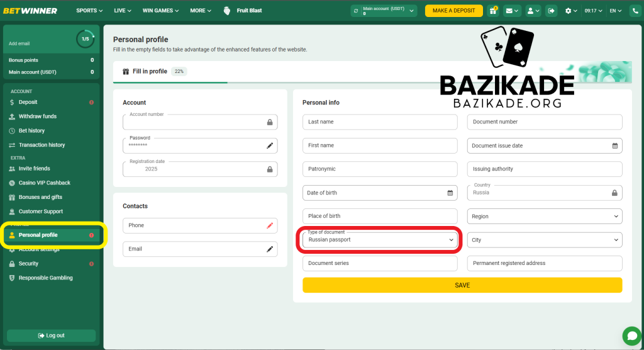Edit email with the pencil icon
Screen dimensions: 644x350
tap(269, 249)
